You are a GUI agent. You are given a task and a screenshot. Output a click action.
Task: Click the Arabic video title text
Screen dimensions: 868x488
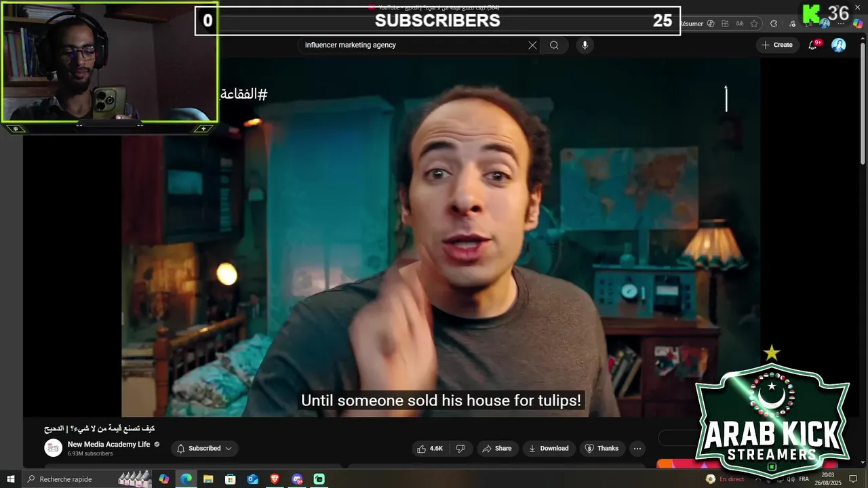pos(100,428)
